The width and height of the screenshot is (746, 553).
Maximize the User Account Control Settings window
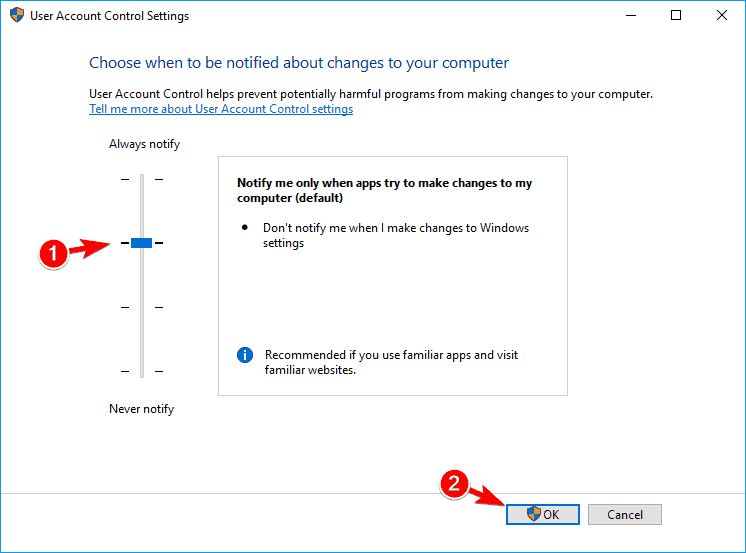pos(676,15)
